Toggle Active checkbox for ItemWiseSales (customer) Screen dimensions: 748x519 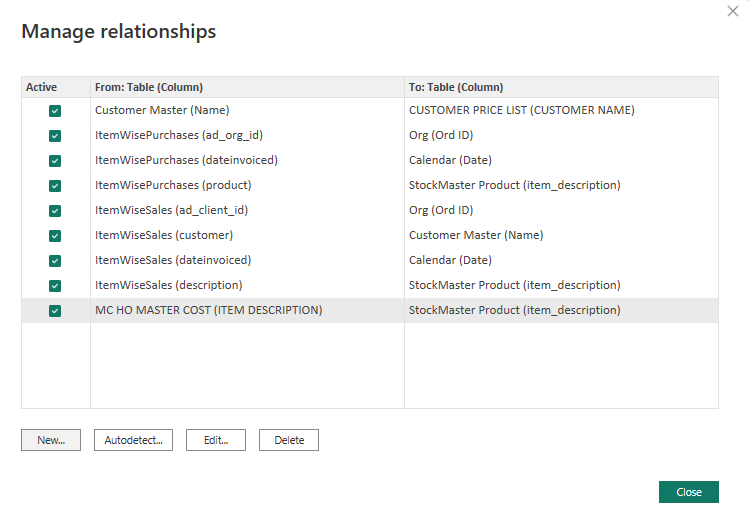coord(55,236)
